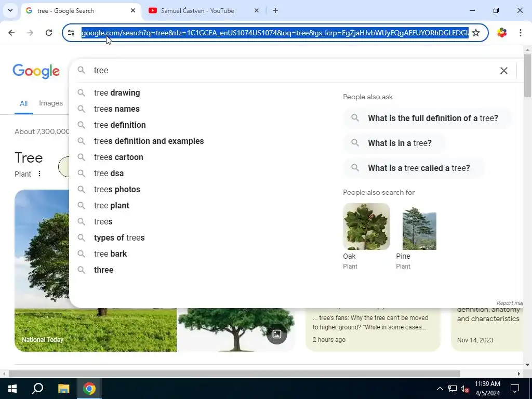This screenshot has height=399, width=532.
Task: Close the 'tree - Google Search' tab
Action: click(x=133, y=10)
